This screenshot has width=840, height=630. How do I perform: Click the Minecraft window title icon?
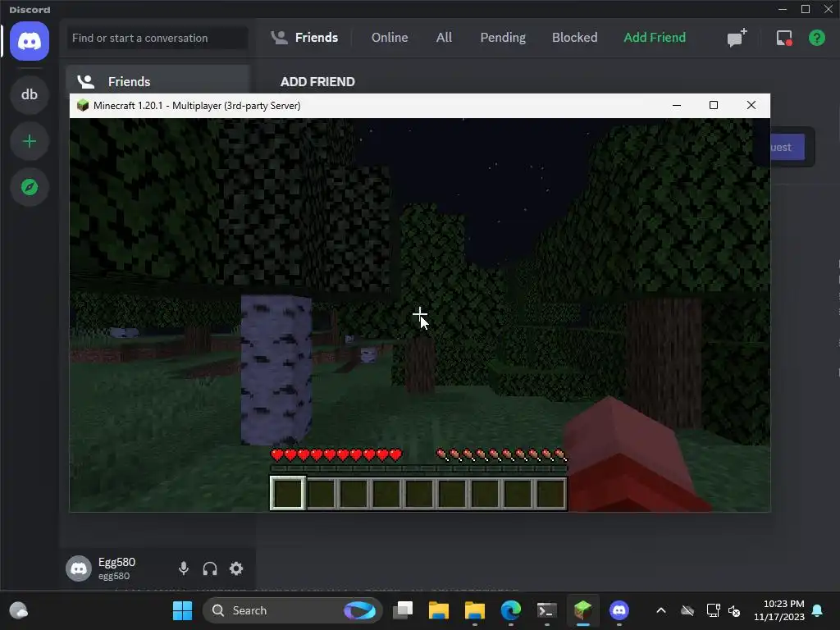83,105
